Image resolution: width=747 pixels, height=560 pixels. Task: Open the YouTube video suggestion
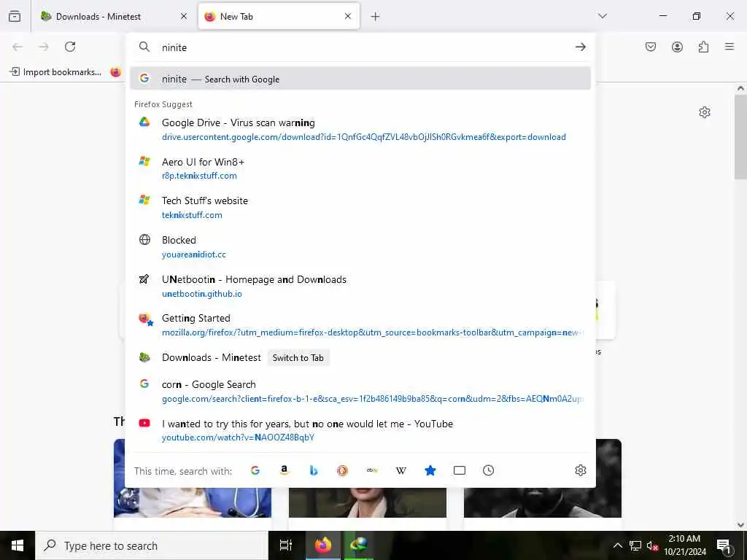tap(360, 430)
